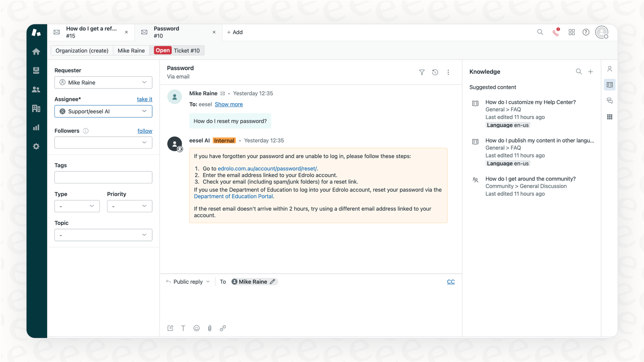Insert an emoji in the reply composer
Screen dimensions: 644x362
coord(197,328)
